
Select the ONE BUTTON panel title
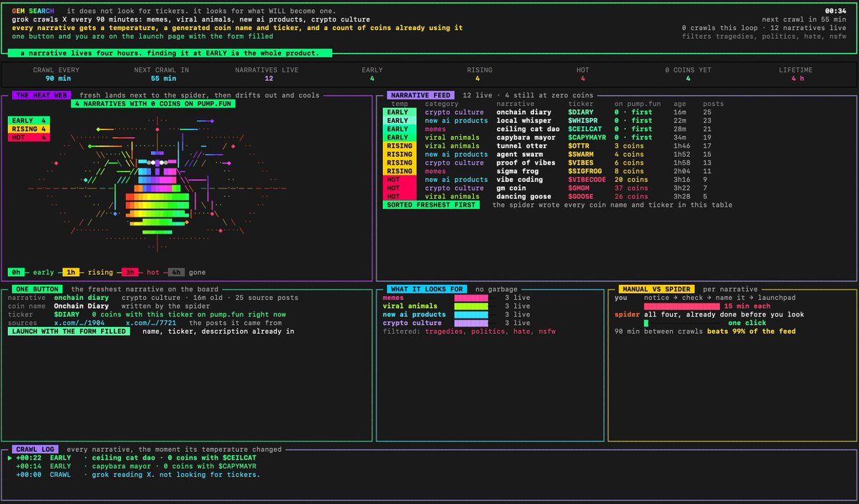coord(37,289)
